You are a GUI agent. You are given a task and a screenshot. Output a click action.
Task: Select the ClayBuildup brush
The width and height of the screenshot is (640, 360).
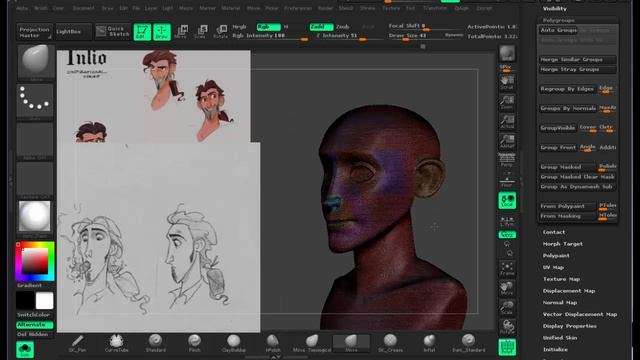click(x=233, y=343)
